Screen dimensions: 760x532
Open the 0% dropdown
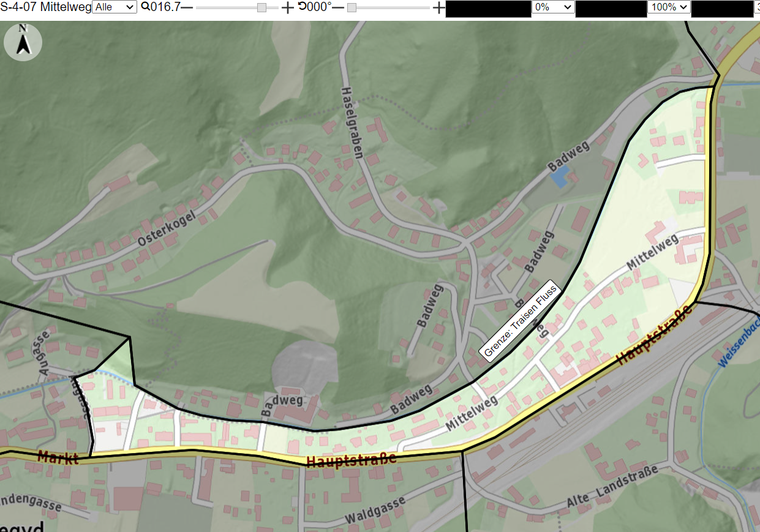[553, 7]
